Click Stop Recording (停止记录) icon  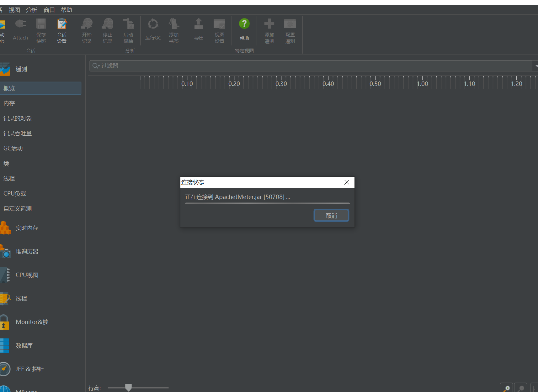coord(108,24)
